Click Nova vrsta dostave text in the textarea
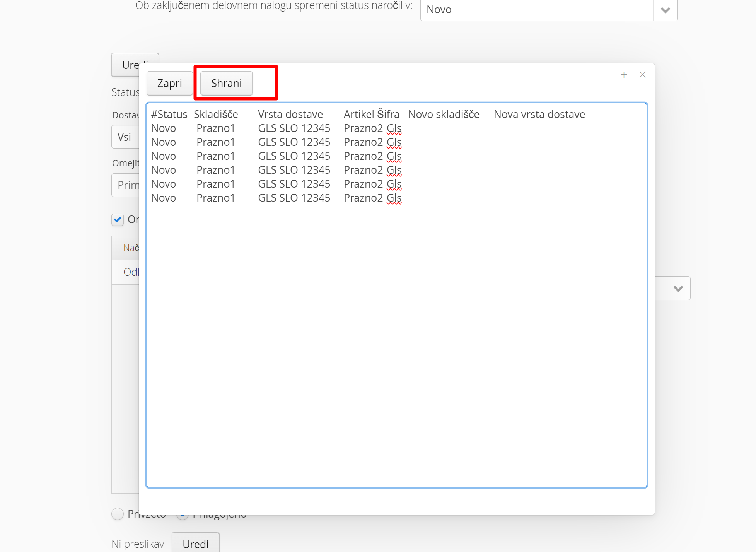 pyautogui.click(x=539, y=115)
